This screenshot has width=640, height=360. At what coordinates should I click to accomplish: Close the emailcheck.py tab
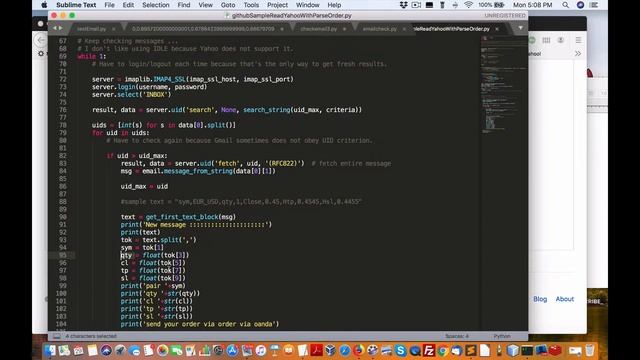(404, 29)
